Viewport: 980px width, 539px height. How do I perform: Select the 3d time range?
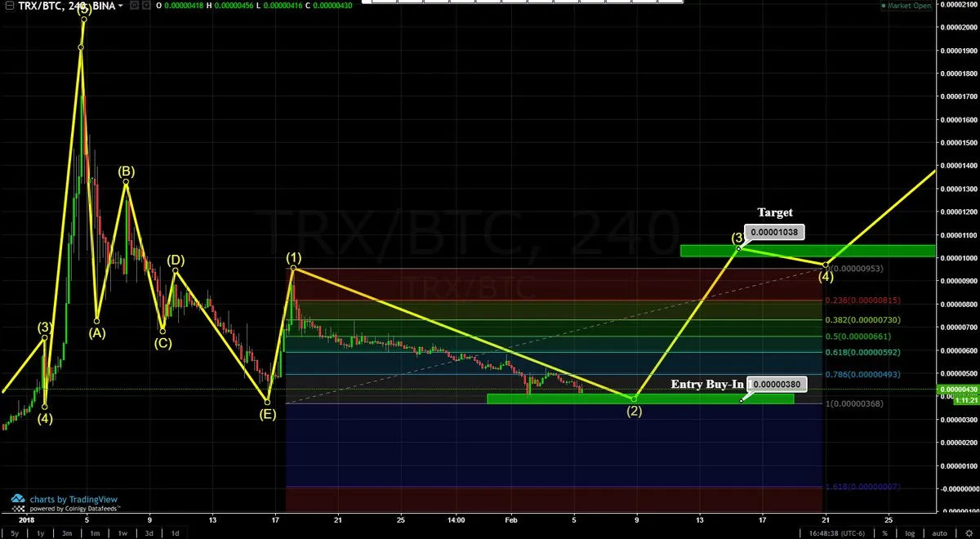148,533
